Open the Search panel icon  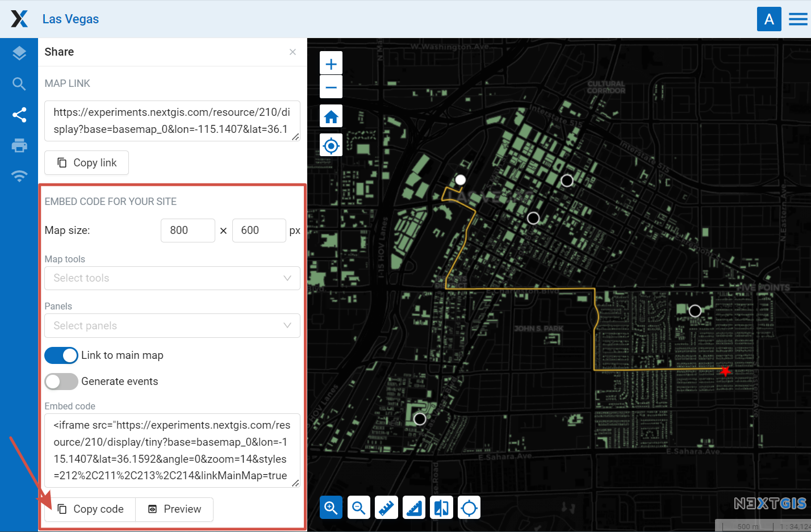point(19,84)
